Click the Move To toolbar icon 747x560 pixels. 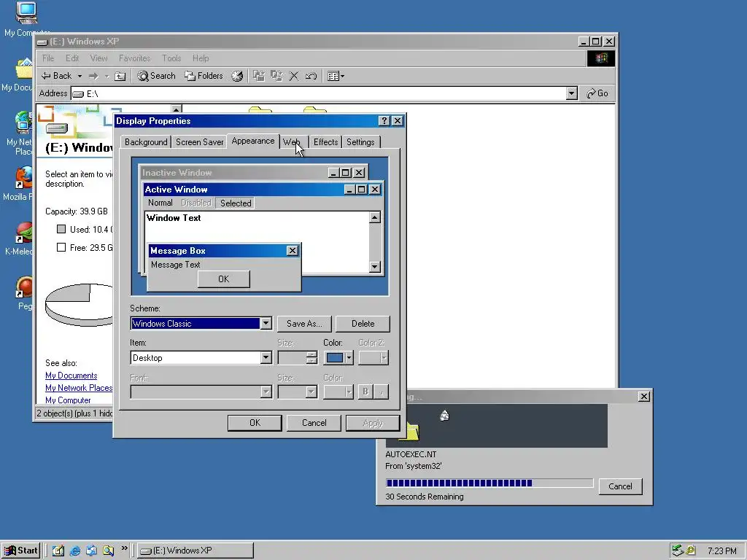click(x=259, y=76)
